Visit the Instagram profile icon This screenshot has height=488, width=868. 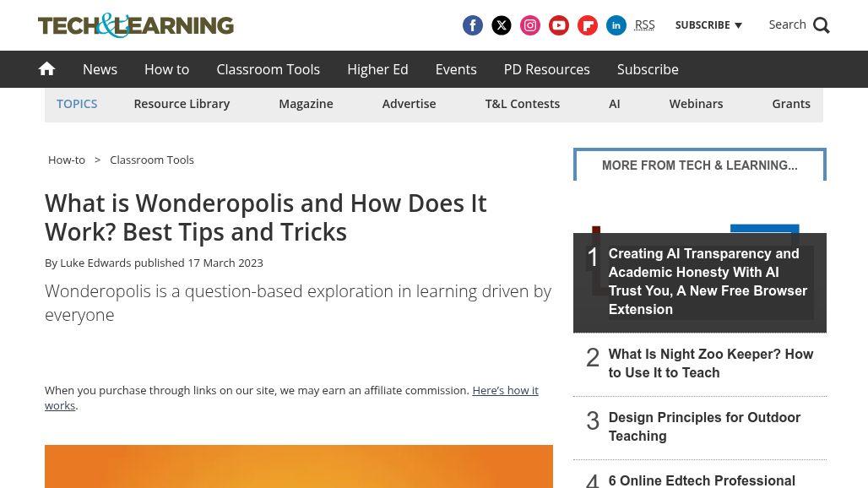(x=529, y=25)
